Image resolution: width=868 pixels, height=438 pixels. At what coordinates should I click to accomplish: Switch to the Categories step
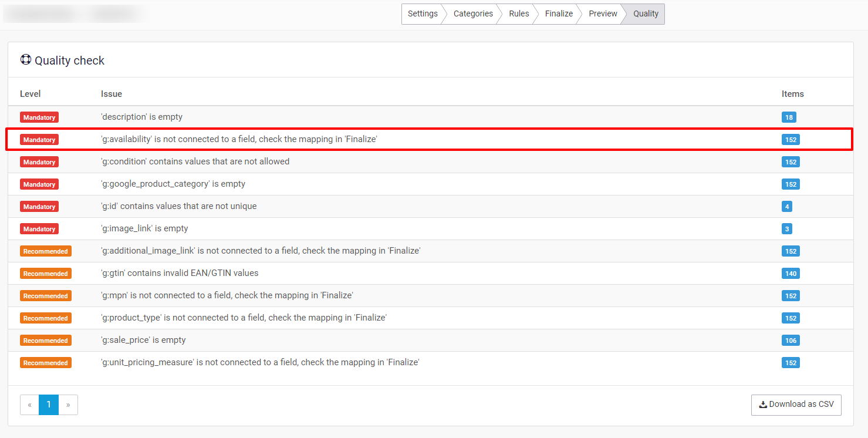pos(472,14)
